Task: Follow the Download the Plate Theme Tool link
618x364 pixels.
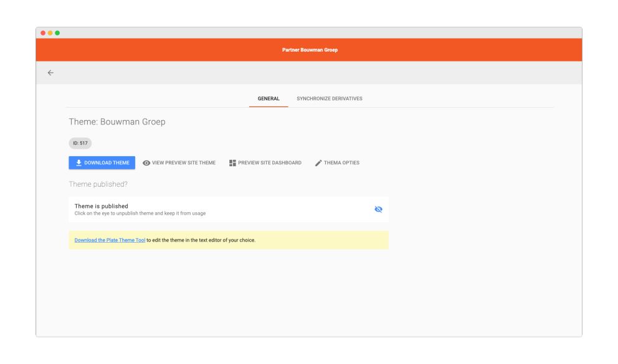Action: pos(110,240)
